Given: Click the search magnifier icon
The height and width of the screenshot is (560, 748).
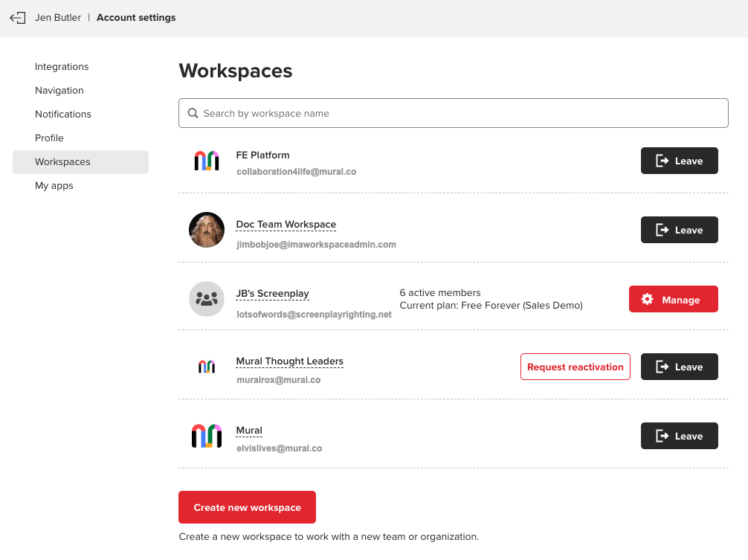Looking at the screenshot, I should 193,114.
